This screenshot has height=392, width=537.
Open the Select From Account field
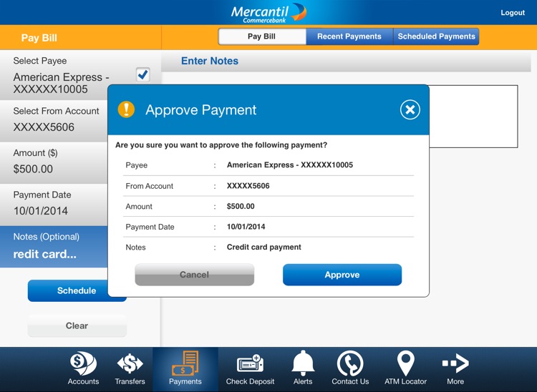pos(54,121)
